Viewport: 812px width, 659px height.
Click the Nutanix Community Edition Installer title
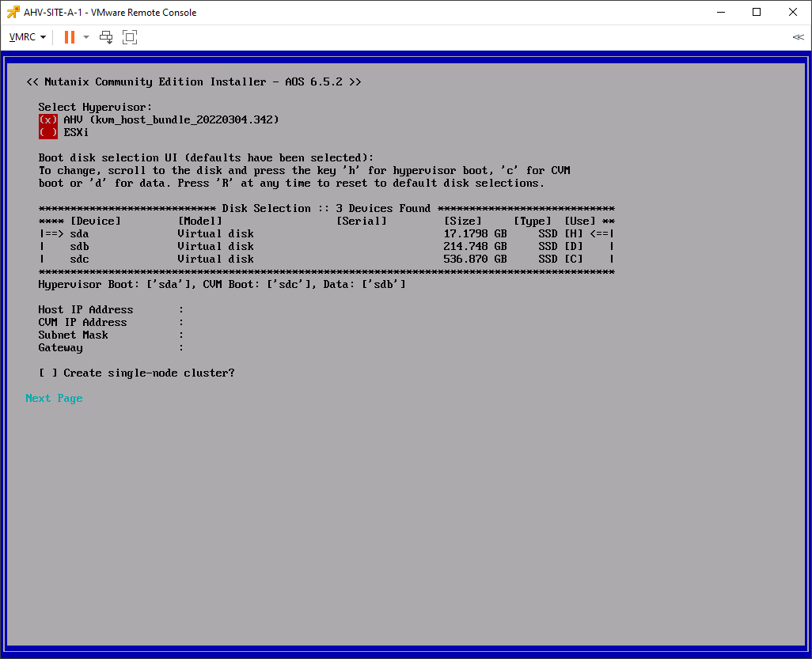point(194,81)
